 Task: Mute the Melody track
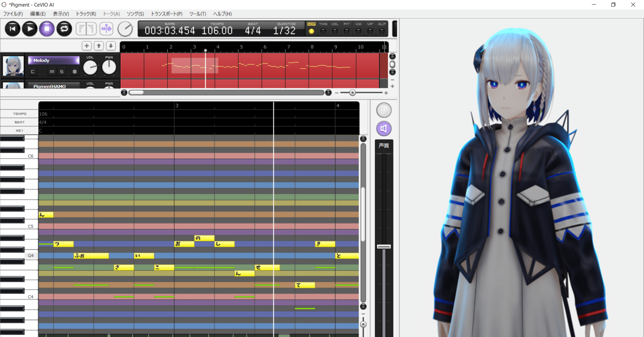tap(52, 71)
